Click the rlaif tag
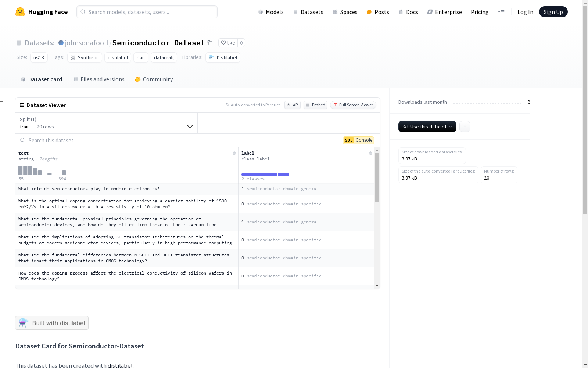The height and width of the screenshot is (368, 588). [x=141, y=57]
